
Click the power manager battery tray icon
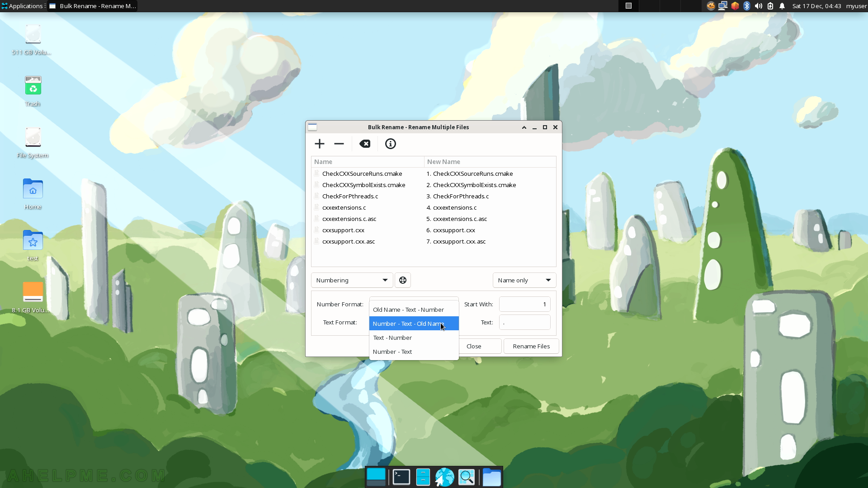[770, 6]
